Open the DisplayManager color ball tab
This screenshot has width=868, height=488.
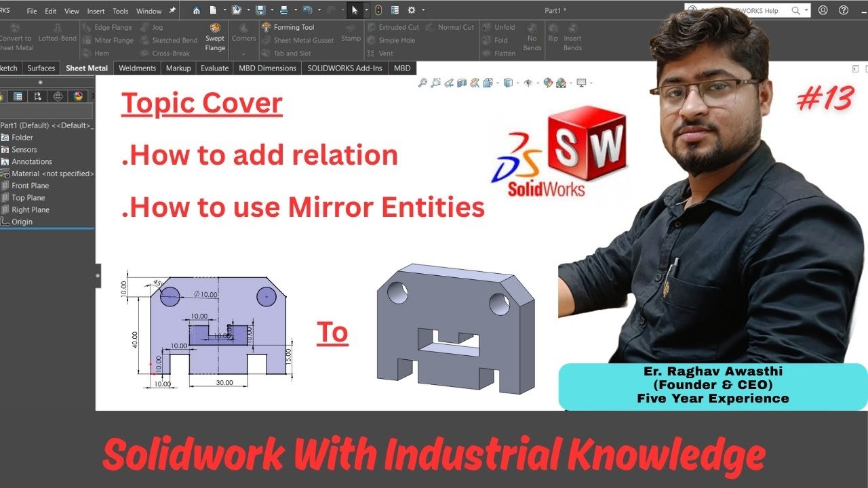pos(77,96)
